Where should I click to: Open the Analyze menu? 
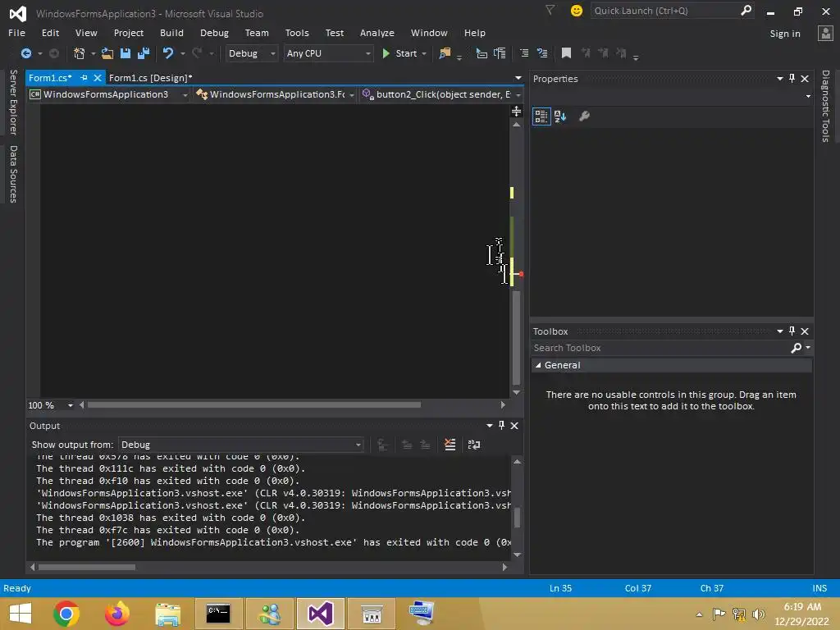point(377,33)
